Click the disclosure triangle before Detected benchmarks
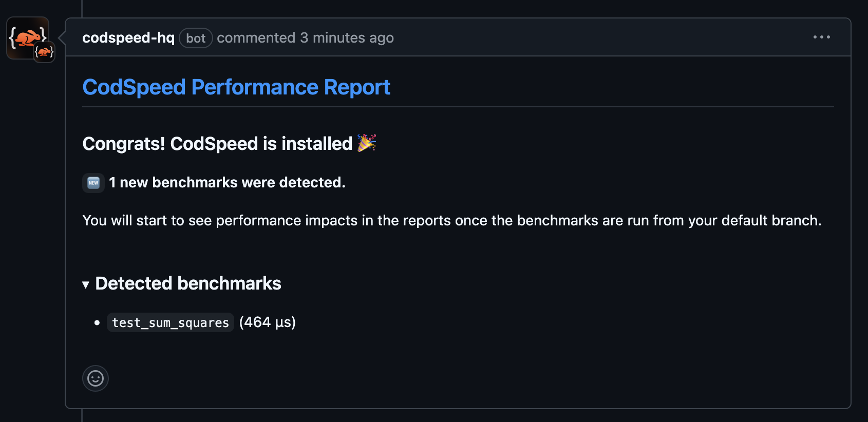 pyautogui.click(x=86, y=284)
